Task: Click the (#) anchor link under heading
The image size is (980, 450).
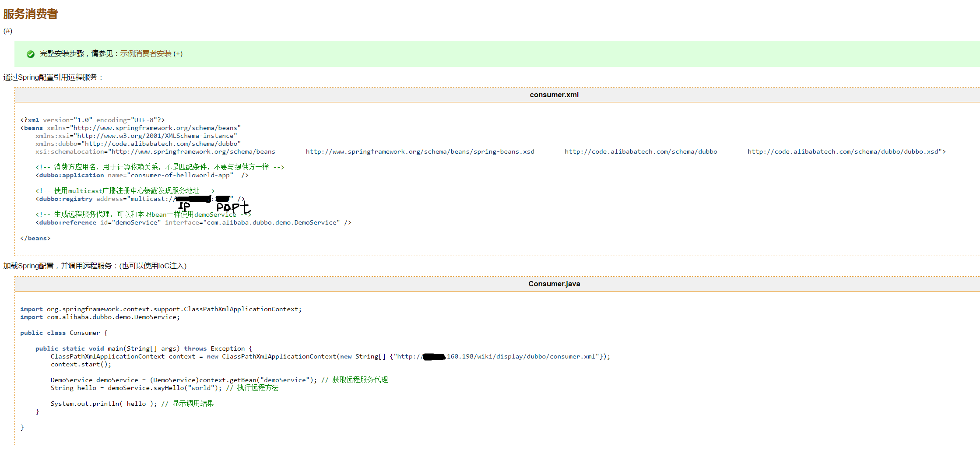Action: pyautogui.click(x=8, y=31)
